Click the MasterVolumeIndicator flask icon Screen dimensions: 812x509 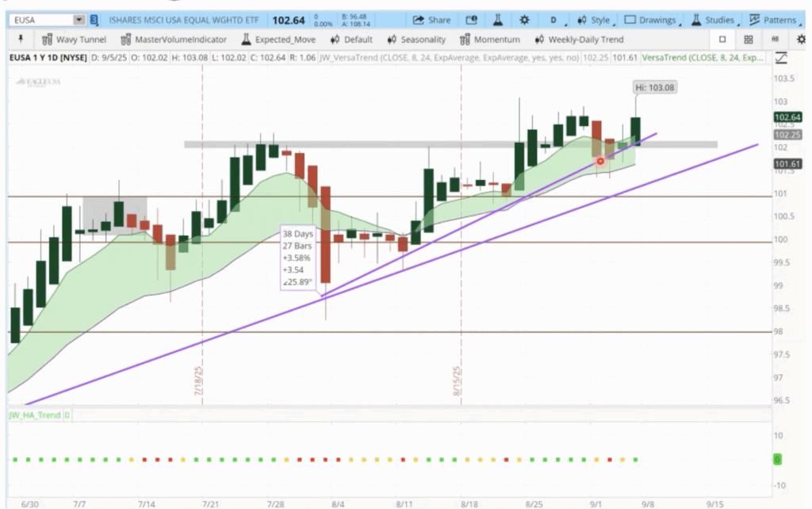(126, 40)
